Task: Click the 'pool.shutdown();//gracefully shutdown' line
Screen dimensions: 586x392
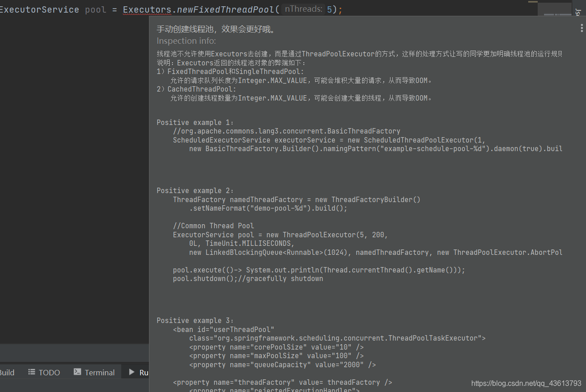Action: 248,278
